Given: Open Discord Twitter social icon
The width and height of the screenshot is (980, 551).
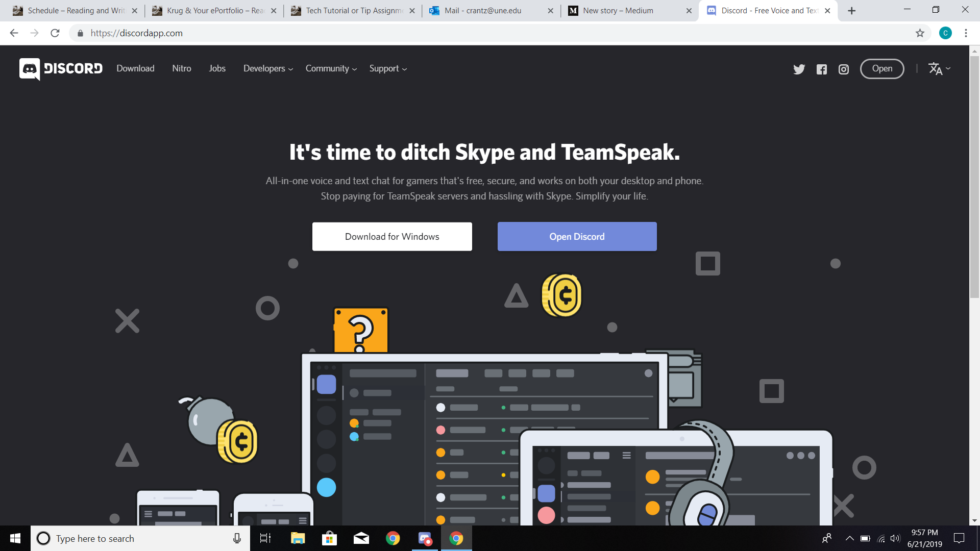Looking at the screenshot, I should coord(799,69).
